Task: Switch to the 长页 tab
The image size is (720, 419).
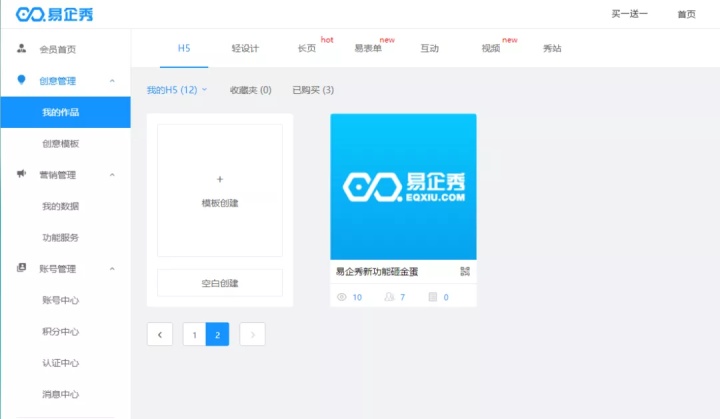Action: click(307, 48)
